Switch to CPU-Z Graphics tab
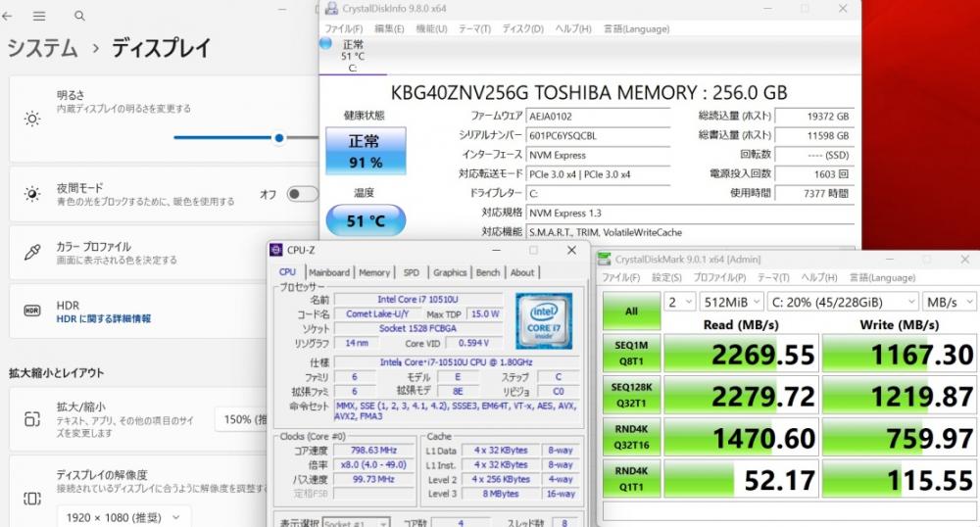980x527 pixels. coord(450,272)
